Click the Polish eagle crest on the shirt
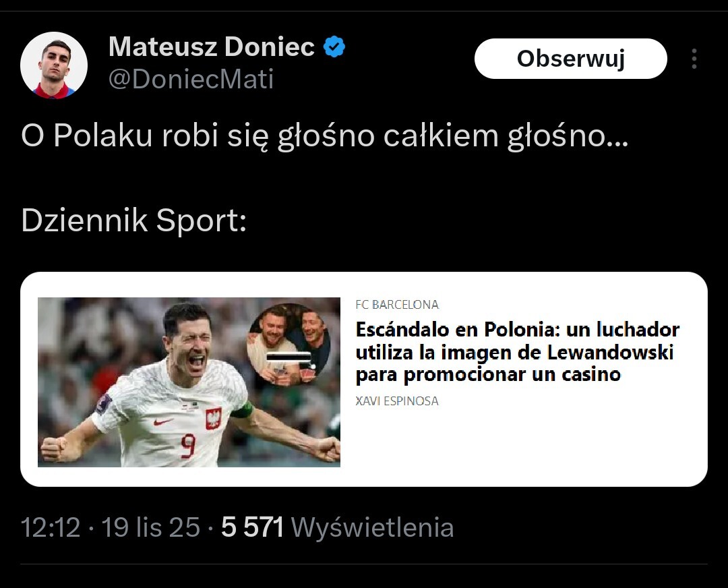This screenshot has width=728, height=588. [213, 419]
